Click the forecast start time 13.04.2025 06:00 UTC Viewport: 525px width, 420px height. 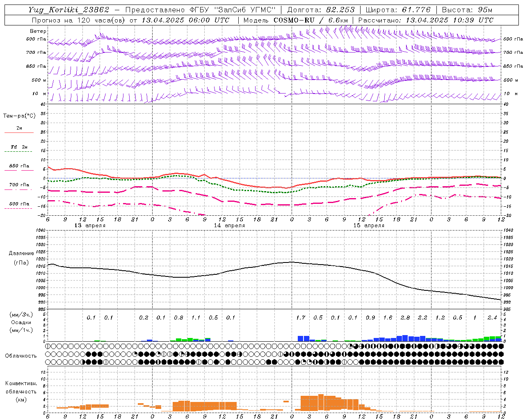point(185,20)
